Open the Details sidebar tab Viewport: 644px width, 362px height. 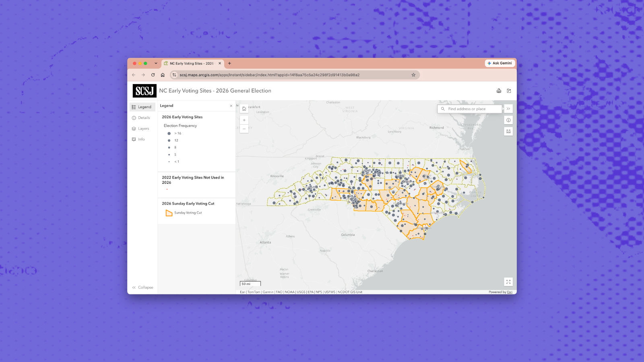tap(141, 118)
